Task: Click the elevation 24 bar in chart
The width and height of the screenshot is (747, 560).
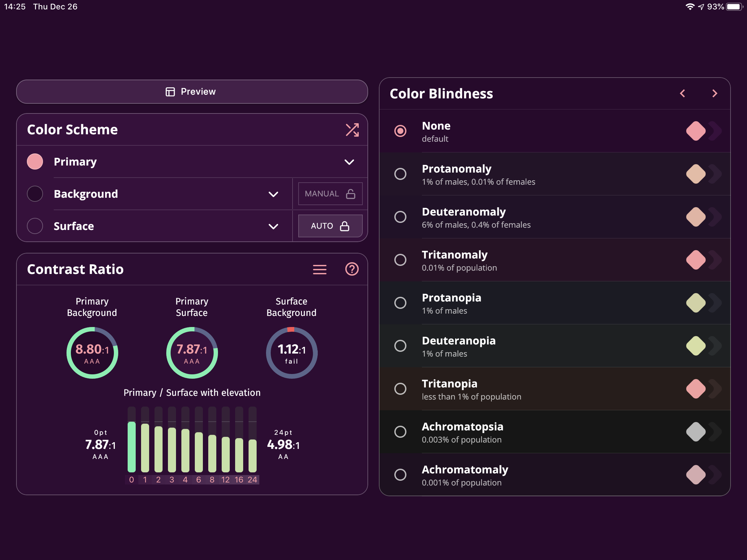Action: 252,455
